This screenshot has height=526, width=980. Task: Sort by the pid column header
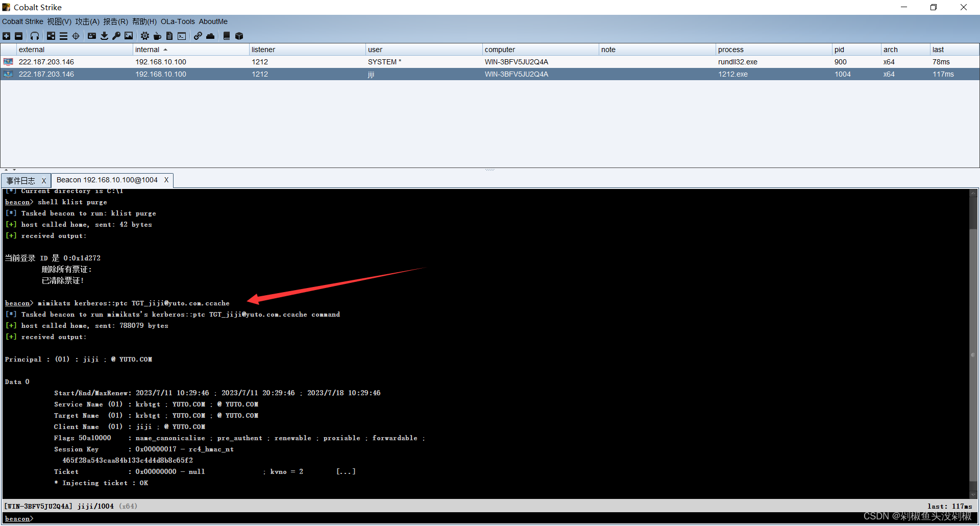coord(856,50)
